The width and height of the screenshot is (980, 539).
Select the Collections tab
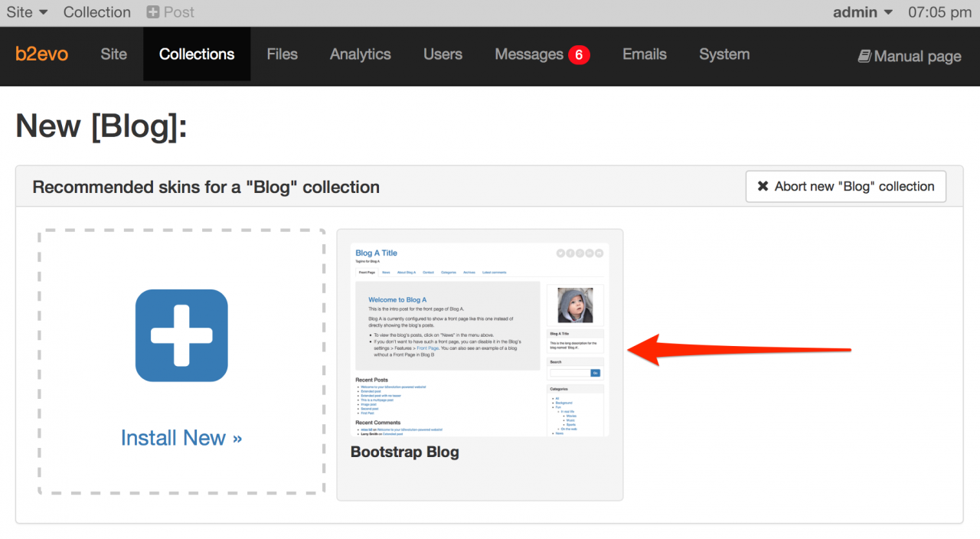pos(197,54)
